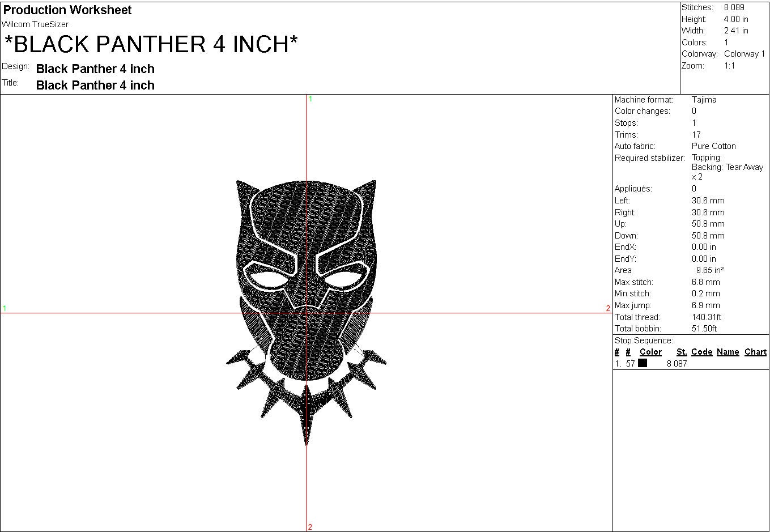This screenshot has height=532, width=770.
Task: Click the Production Worksheet heading
Action: coord(66,10)
